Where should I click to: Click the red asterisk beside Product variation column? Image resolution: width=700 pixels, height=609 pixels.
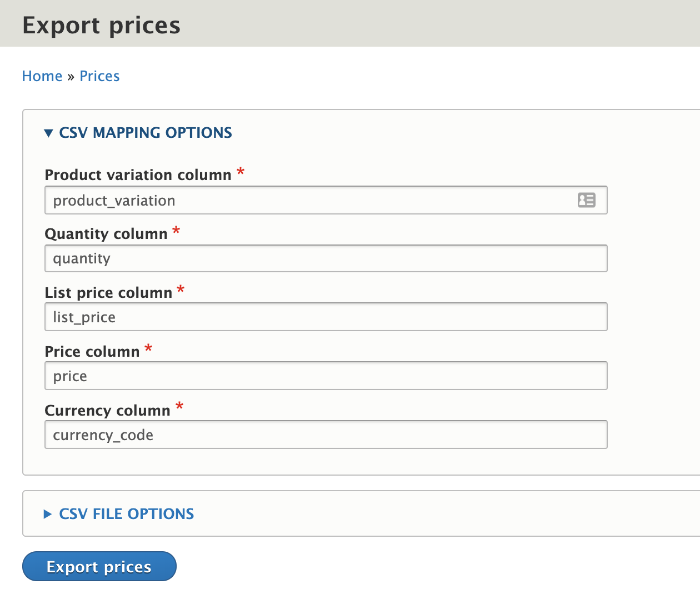point(241,171)
